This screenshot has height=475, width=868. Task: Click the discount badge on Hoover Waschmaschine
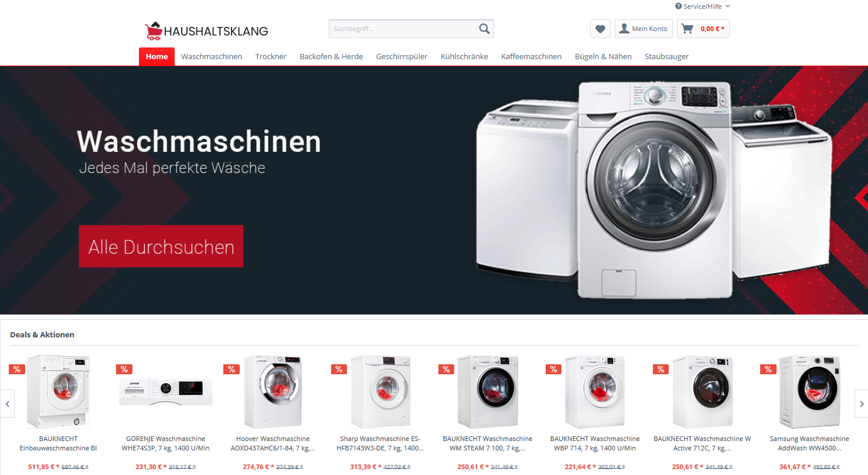click(x=232, y=369)
